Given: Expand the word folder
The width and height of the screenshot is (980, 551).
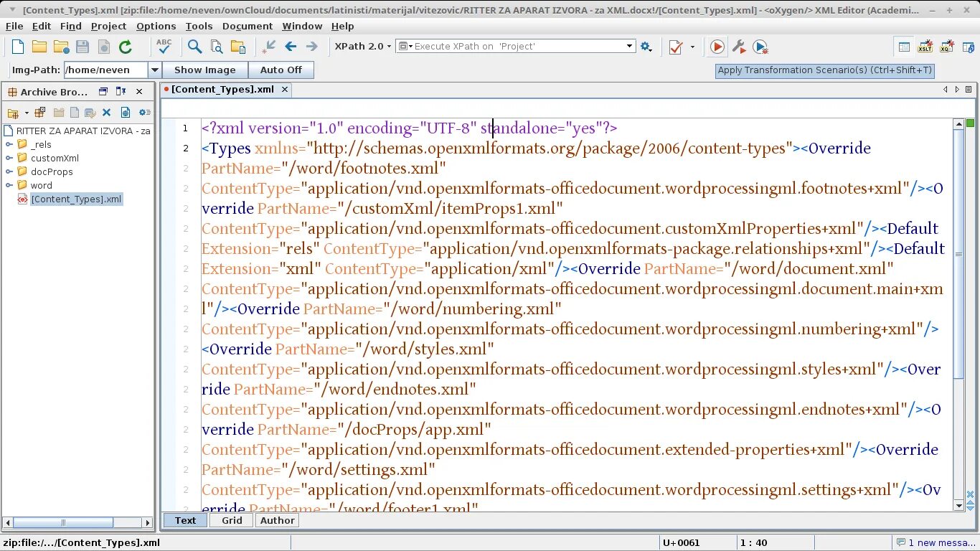Looking at the screenshot, I should pyautogui.click(x=10, y=185).
